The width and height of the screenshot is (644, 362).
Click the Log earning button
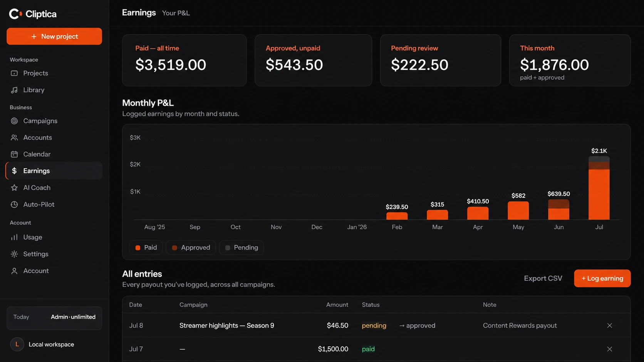[602, 278]
